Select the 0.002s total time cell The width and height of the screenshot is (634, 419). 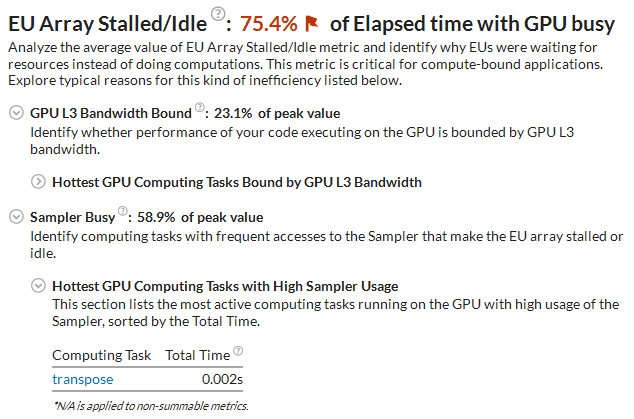[222, 379]
